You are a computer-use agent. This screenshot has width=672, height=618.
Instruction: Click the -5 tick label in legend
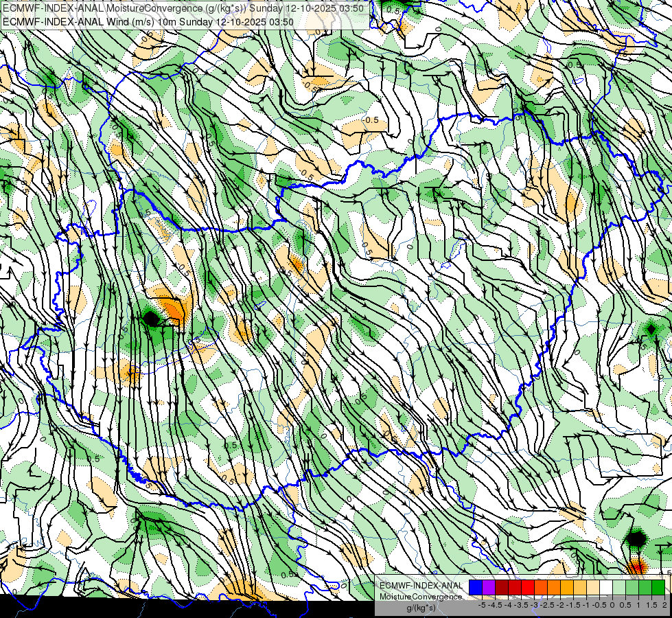click(482, 605)
